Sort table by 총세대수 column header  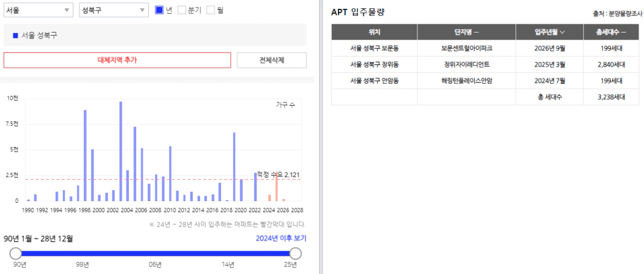pos(611,32)
